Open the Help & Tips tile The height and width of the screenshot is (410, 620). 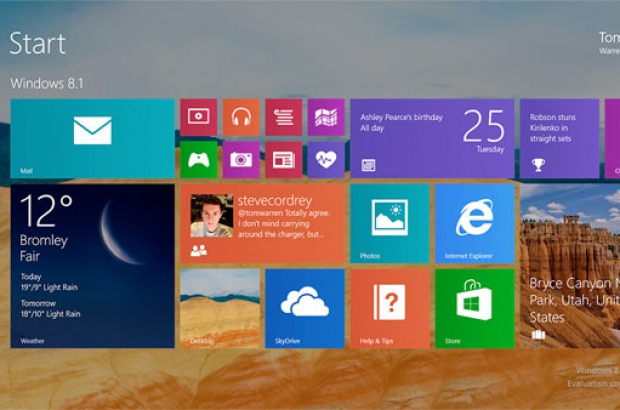coord(390,308)
